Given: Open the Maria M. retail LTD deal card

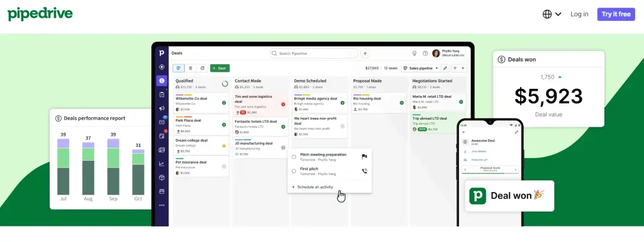Looking at the screenshot, I should [x=438, y=101].
